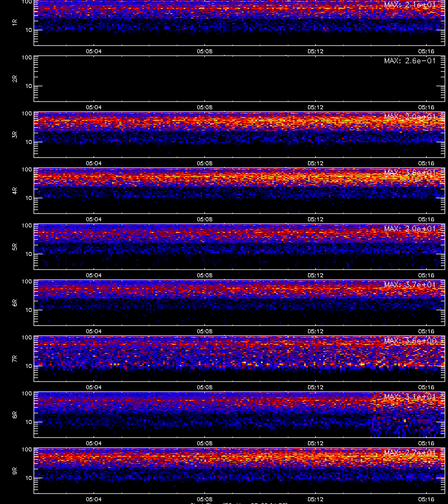
Task: Click the 05:12 time tick below panel 7R
Action: [x=315, y=388]
